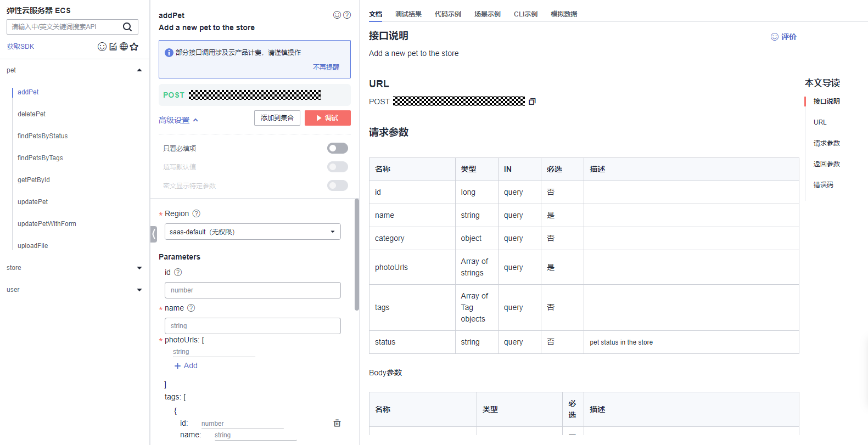Collapse the 高级设置 advanced settings section
The image size is (868, 445).
click(178, 120)
